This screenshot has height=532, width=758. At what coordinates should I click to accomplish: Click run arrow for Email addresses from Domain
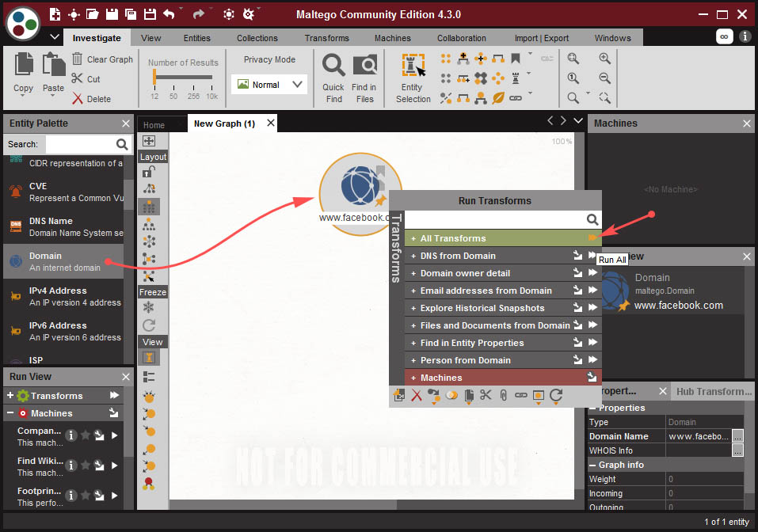pos(592,290)
